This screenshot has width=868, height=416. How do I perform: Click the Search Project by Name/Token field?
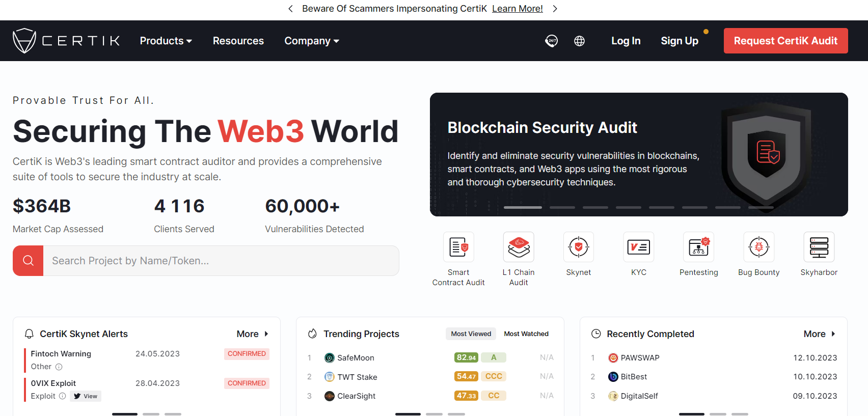221,261
